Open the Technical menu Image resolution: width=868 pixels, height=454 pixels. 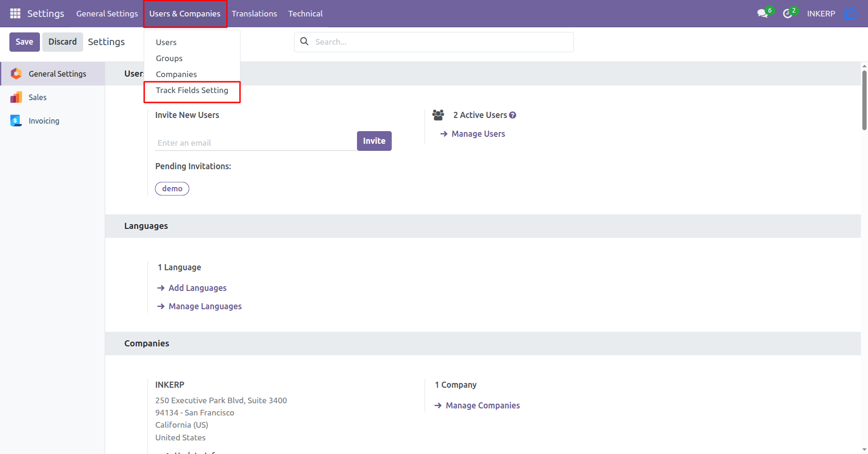pyautogui.click(x=305, y=14)
